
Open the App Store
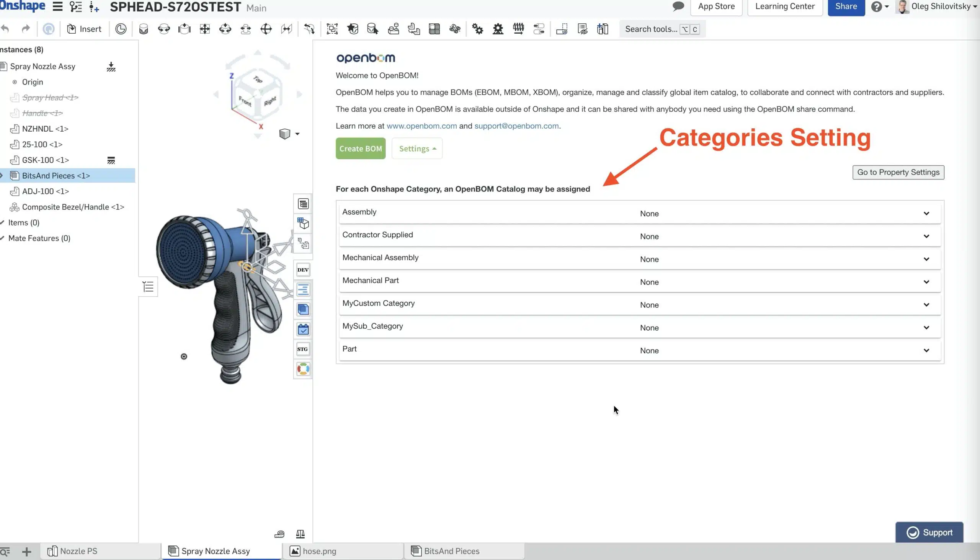coord(716,7)
